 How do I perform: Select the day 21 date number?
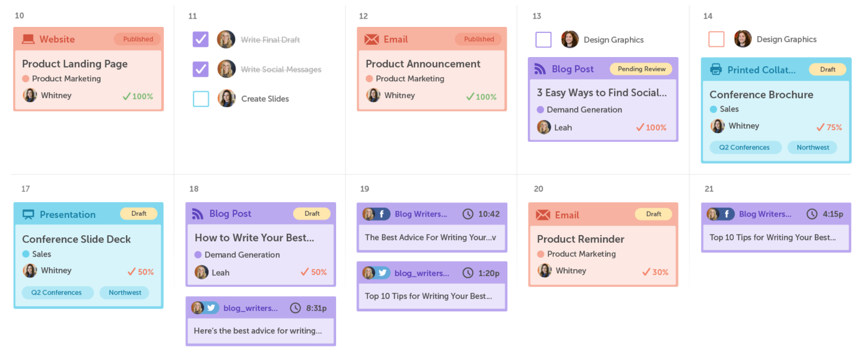point(709,189)
